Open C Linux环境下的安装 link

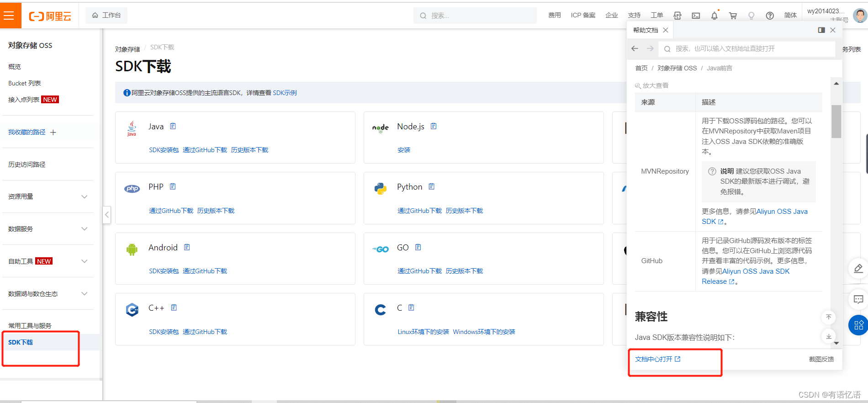pos(423,332)
